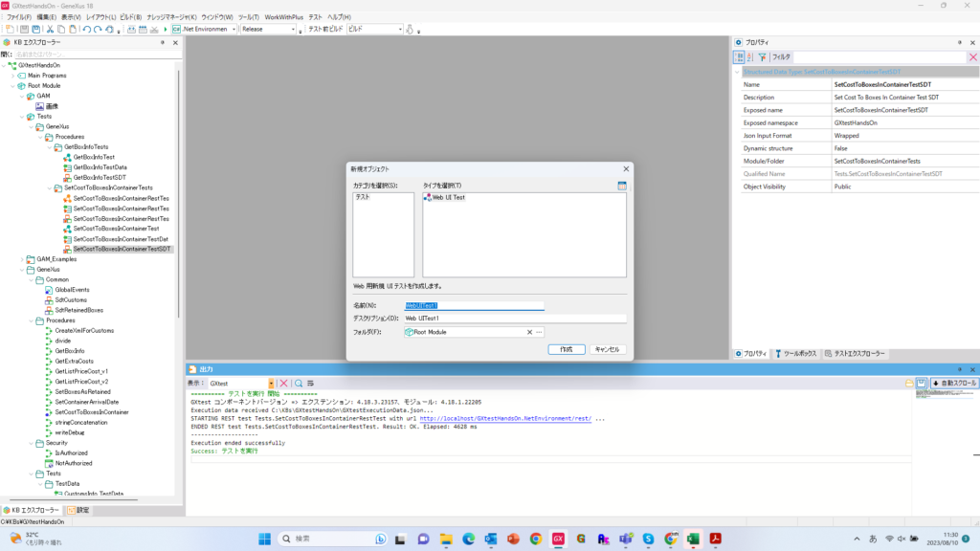This screenshot has height=551, width=980.
Task: Open the output folder icon
Action: tap(909, 383)
